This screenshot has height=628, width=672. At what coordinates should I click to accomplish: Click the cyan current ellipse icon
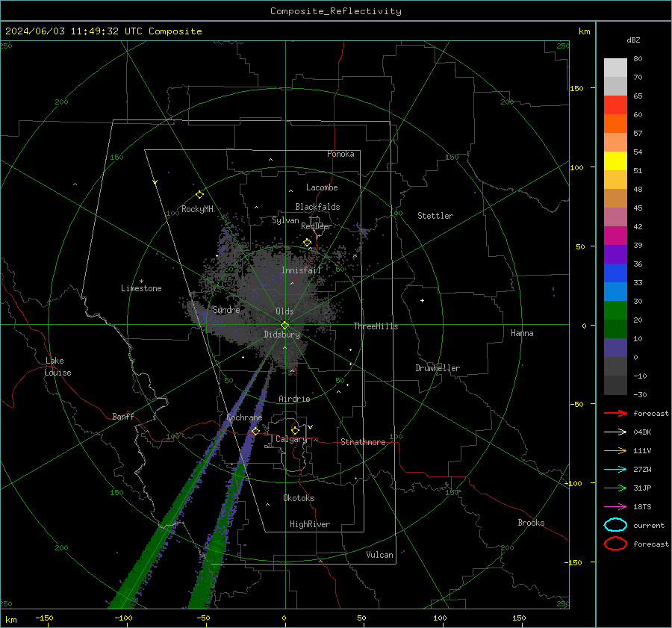[615, 525]
